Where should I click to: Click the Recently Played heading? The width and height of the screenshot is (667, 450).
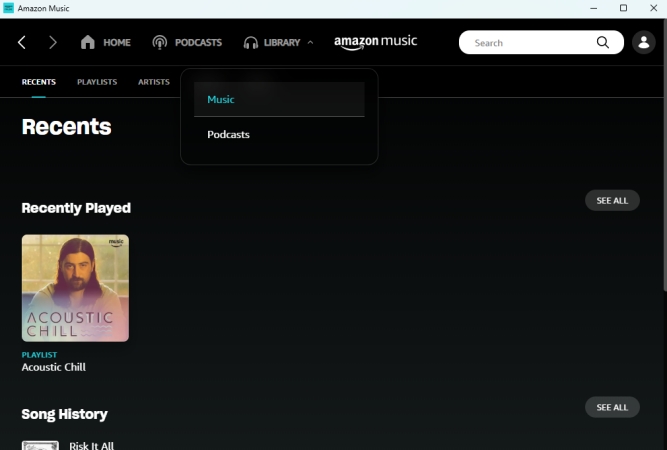click(x=76, y=208)
